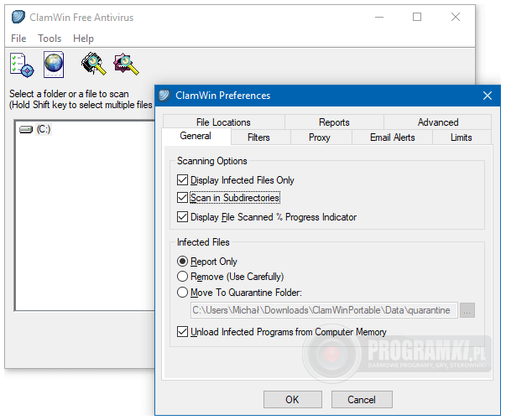
Task: Click Cancel in the Preferences dialog
Action: (x=362, y=400)
